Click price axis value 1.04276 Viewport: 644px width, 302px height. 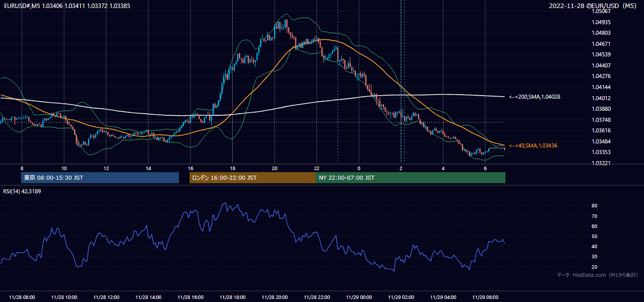click(x=601, y=77)
